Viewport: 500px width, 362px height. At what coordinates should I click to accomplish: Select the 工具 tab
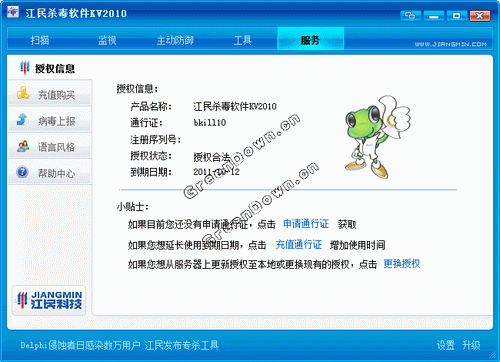click(x=242, y=40)
